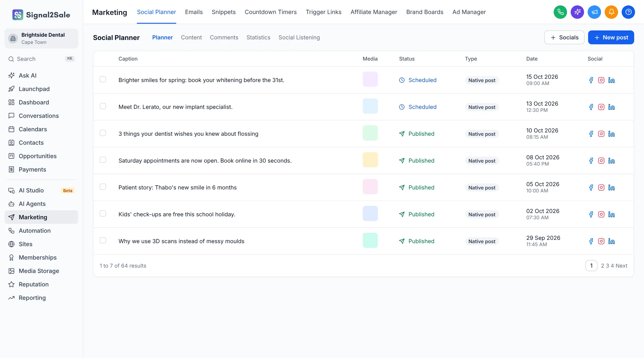Click the Socials button
644x358 pixels.
564,37
